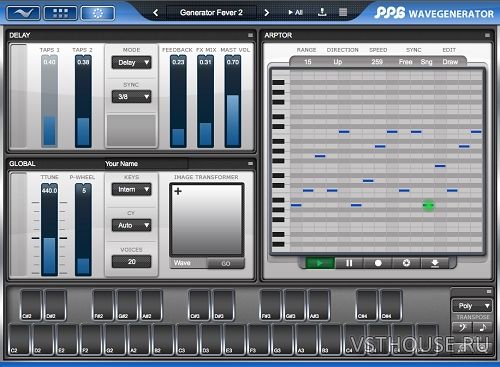Toggle the Wave mode button

click(x=189, y=263)
